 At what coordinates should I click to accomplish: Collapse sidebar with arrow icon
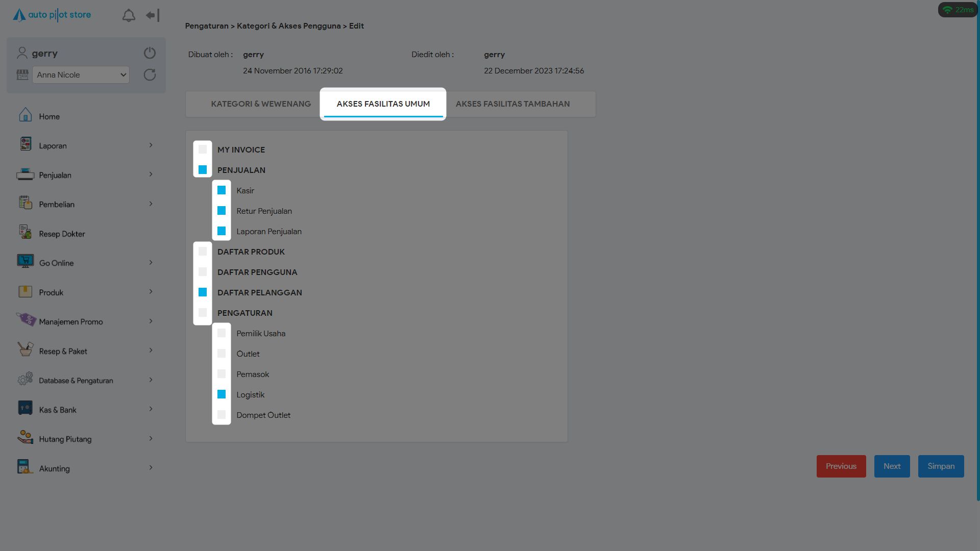tap(152, 15)
